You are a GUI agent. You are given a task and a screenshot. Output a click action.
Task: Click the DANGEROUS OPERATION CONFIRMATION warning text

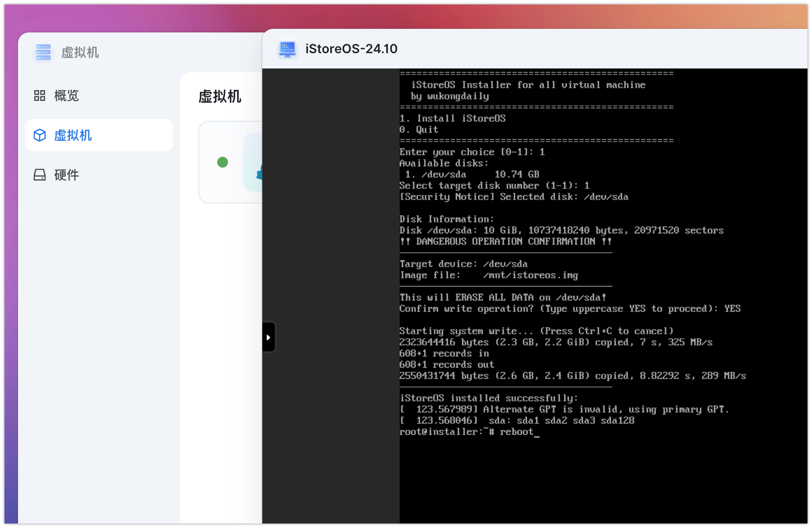(x=505, y=241)
